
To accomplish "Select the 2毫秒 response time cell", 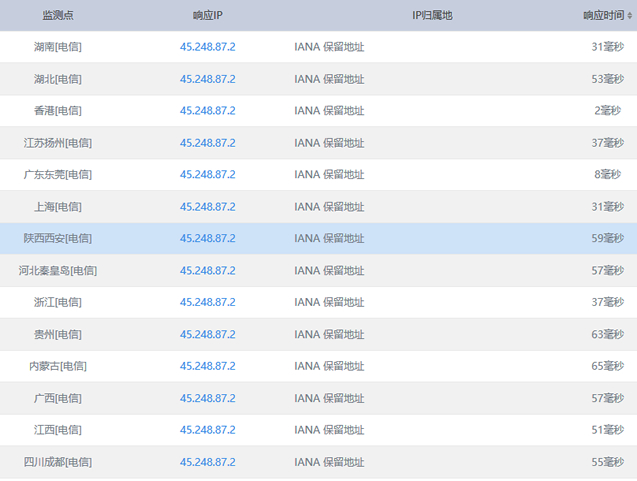I will pyautogui.click(x=608, y=111).
